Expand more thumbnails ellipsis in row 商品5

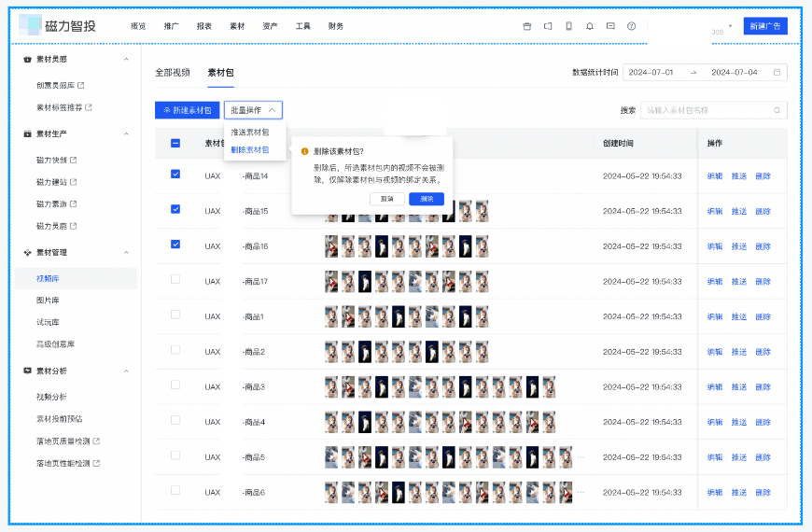click(x=581, y=457)
